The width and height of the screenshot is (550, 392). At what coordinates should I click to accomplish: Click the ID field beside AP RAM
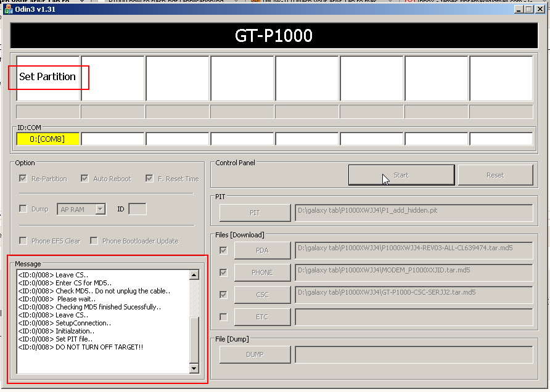tap(137, 209)
